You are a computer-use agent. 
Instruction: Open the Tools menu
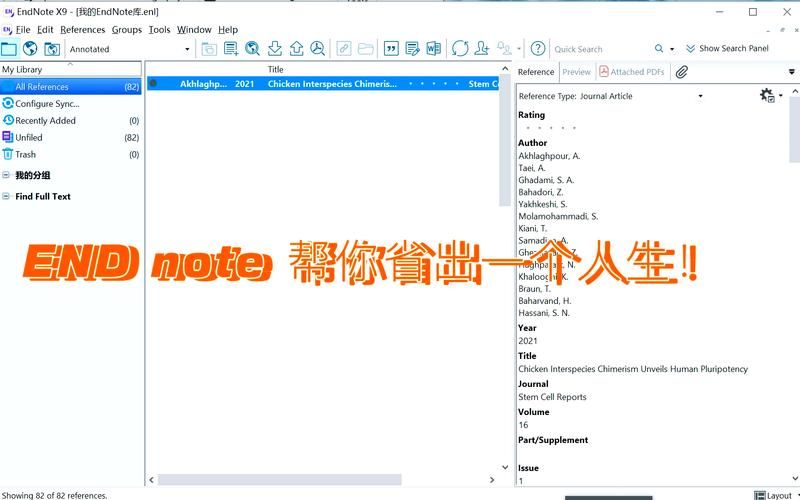point(159,30)
